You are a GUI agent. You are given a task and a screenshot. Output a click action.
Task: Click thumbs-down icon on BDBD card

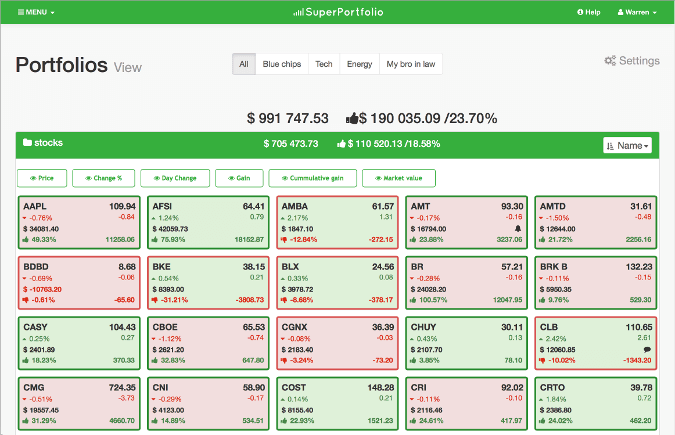click(26, 300)
